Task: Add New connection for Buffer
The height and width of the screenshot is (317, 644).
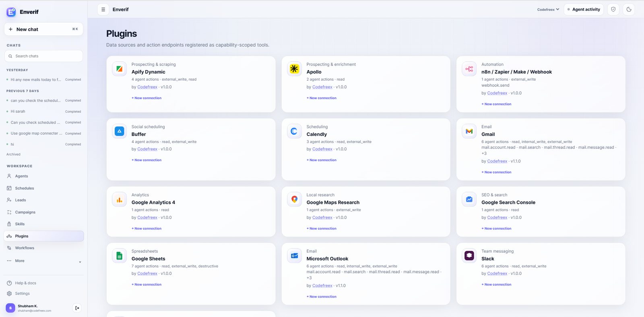Action: [x=147, y=160]
